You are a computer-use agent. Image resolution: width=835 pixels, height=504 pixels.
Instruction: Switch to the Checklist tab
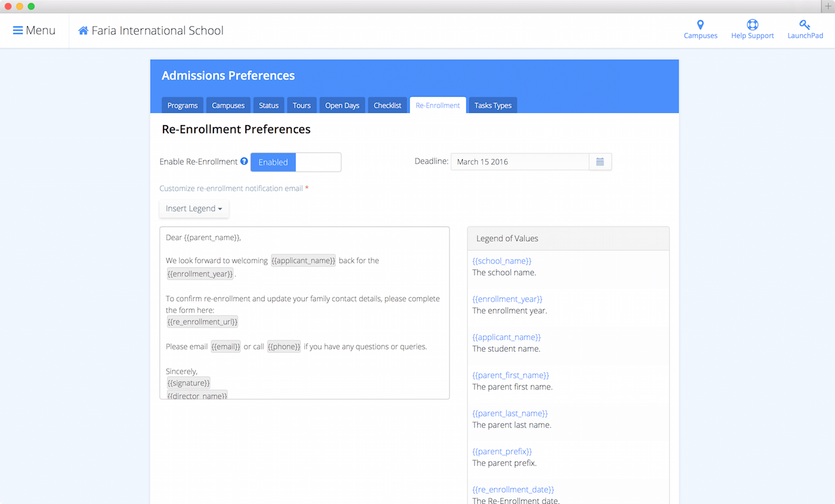[388, 105]
